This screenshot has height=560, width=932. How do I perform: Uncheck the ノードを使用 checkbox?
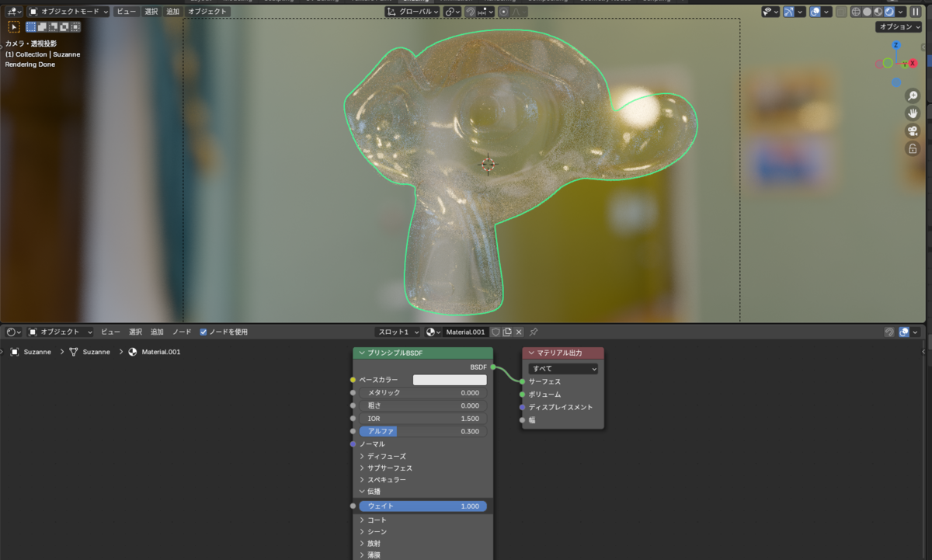(203, 332)
